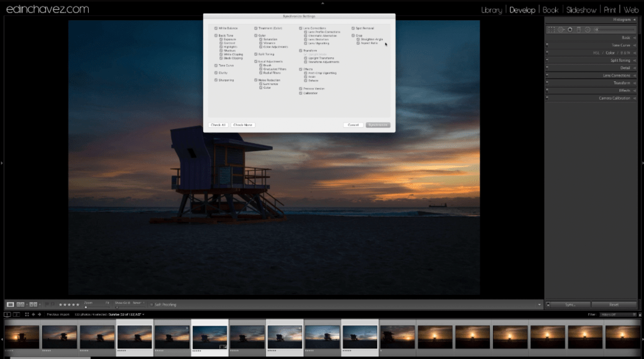Select first filmstrip thumbnail with sun
644x359 pixels.
coord(22,337)
